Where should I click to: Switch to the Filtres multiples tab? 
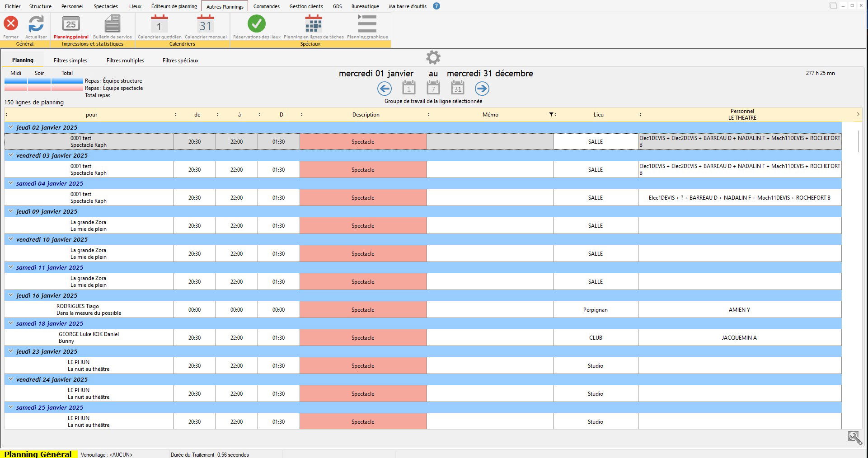[125, 61]
